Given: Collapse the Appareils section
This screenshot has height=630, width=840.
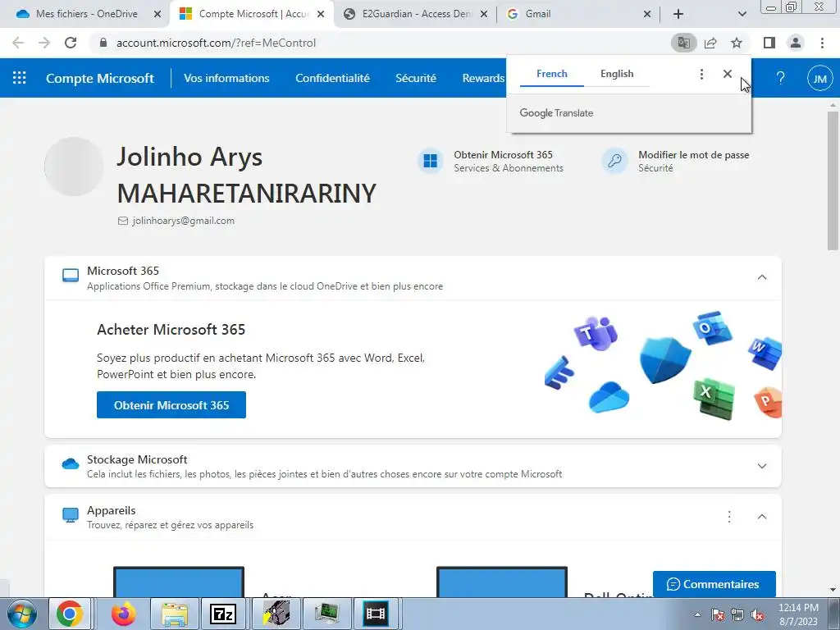Looking at the screenshot, I should point(762,517).
